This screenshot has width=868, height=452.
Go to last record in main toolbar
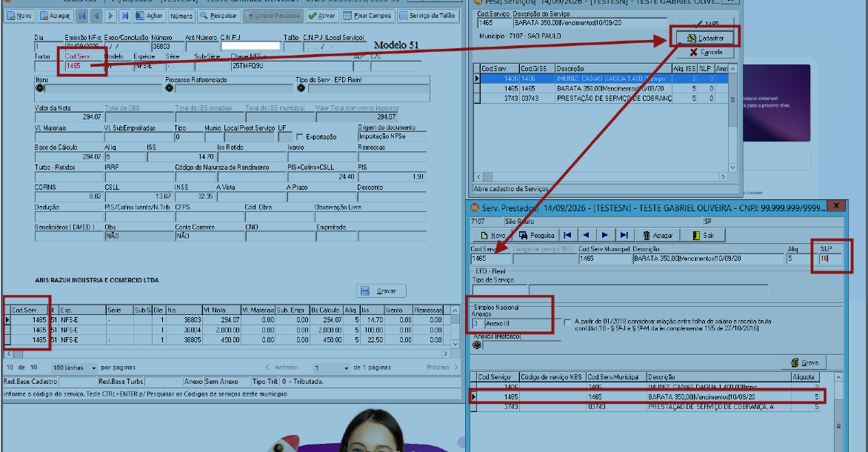point(124,16)
